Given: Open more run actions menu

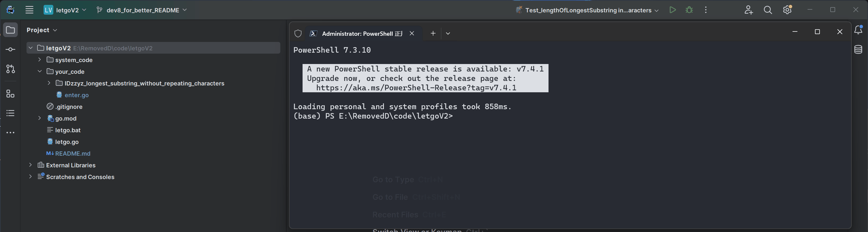Looking at the screenshot, I should coord(706,10).
